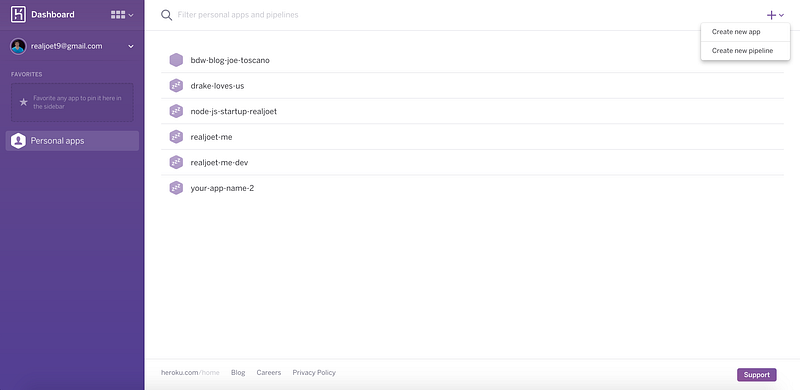Open the realjoet-me app
Screen dimensions: 800x390
pyautogui.click(x=211, y=137)
